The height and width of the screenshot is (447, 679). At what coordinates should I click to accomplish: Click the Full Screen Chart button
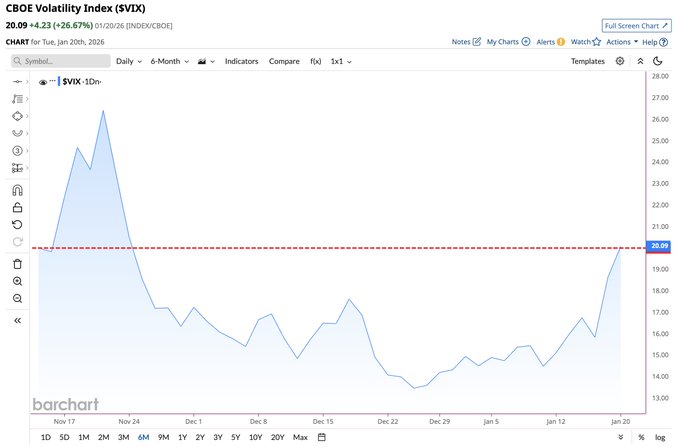point(637,26)
